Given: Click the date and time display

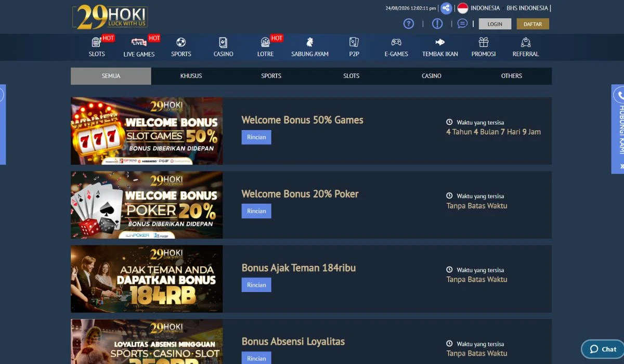Looking at the screenshot, I should click(x=411, y=8).
